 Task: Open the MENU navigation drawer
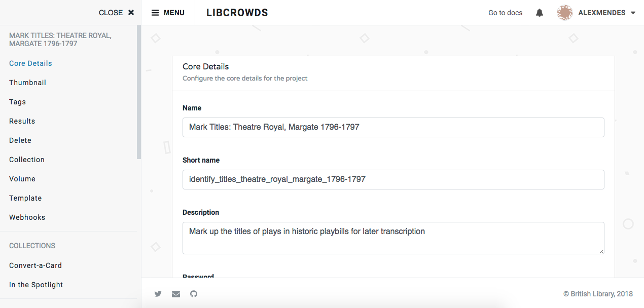(x=168, y=12)
